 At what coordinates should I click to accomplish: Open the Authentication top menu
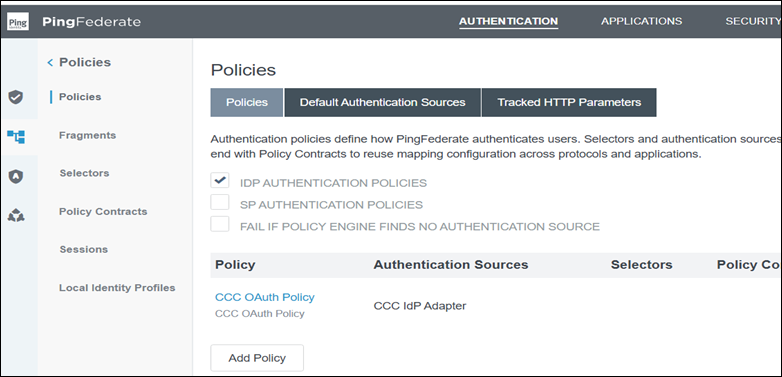coord(508,21)
